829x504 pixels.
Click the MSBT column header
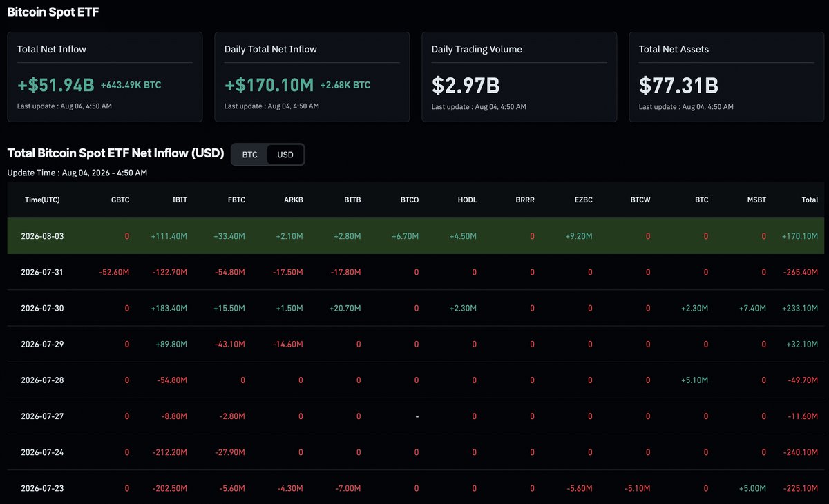756,200
